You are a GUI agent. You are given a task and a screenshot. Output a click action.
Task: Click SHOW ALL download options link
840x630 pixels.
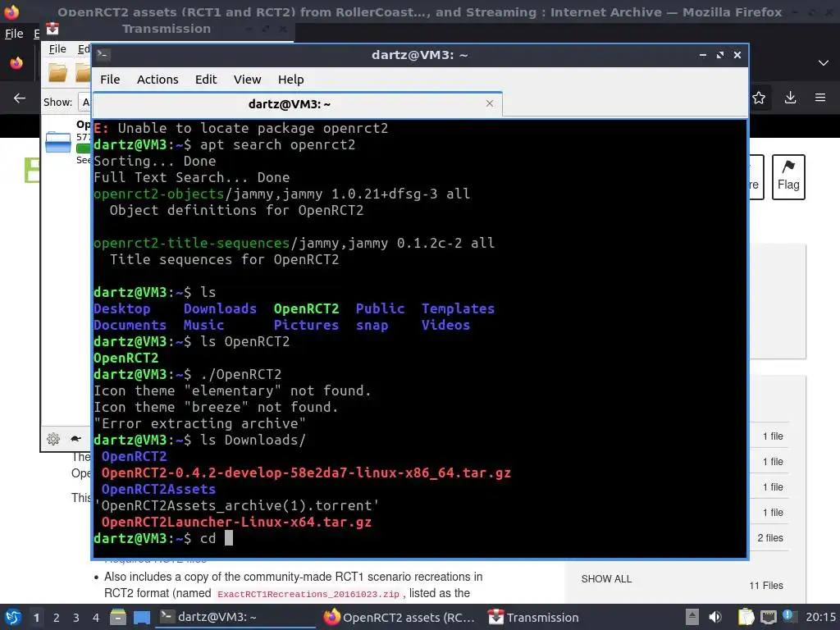coord(606,579)
